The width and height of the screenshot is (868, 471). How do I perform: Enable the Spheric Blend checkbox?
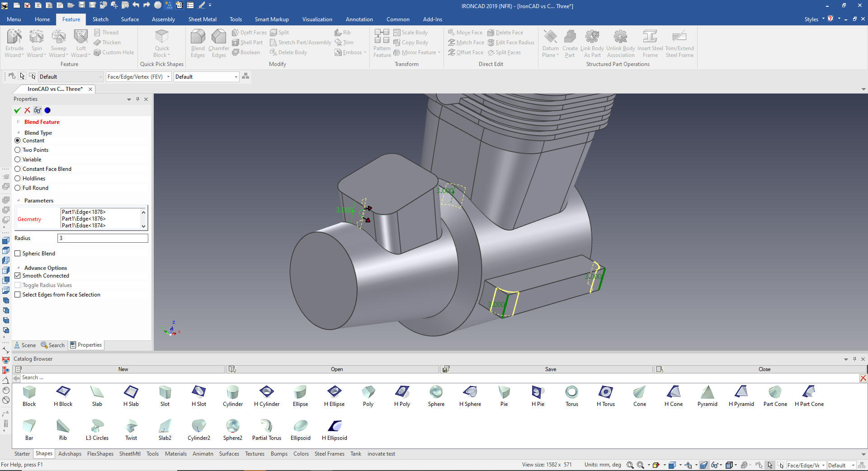pyautogui.click(x=18, y=254)
